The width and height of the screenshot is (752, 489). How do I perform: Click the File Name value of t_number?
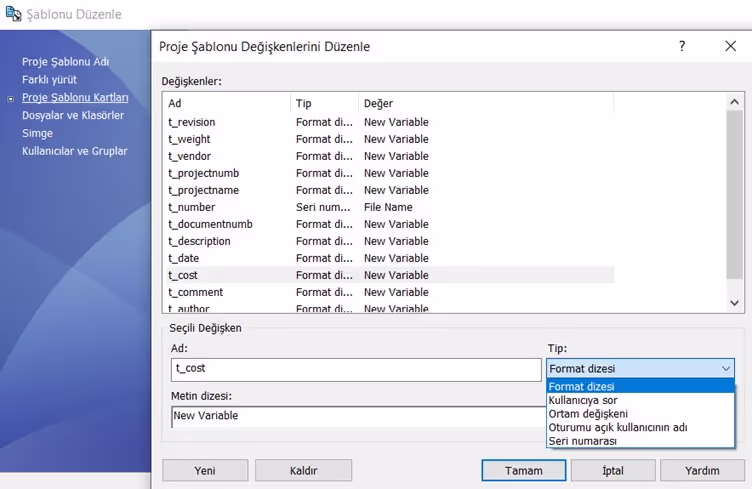[388, 207]
